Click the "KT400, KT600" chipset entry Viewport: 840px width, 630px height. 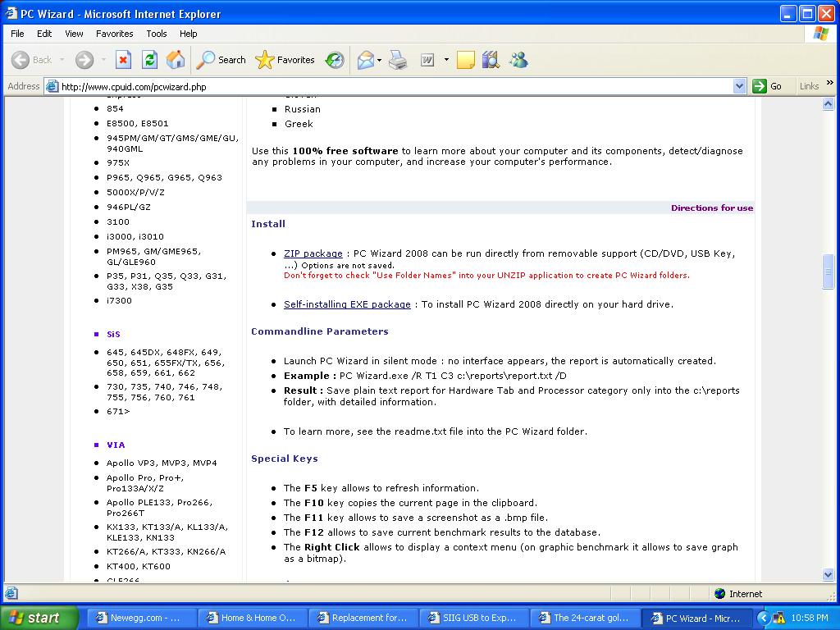point(138,566)
